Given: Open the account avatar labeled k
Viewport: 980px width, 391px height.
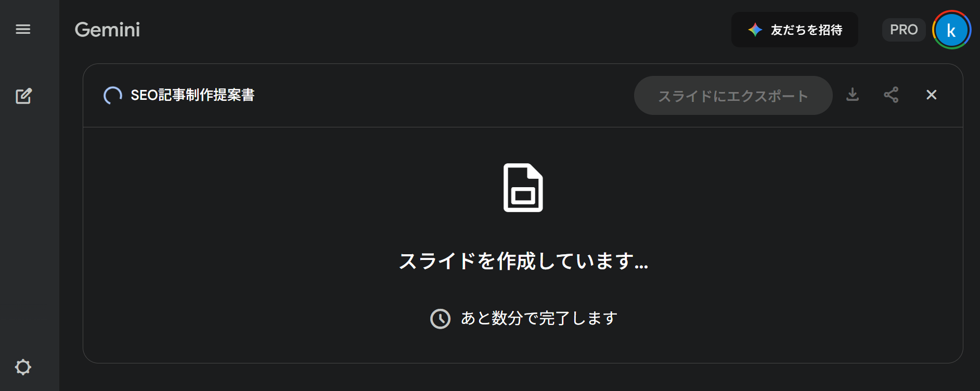Looking at the screenshot, I should 951,30.
